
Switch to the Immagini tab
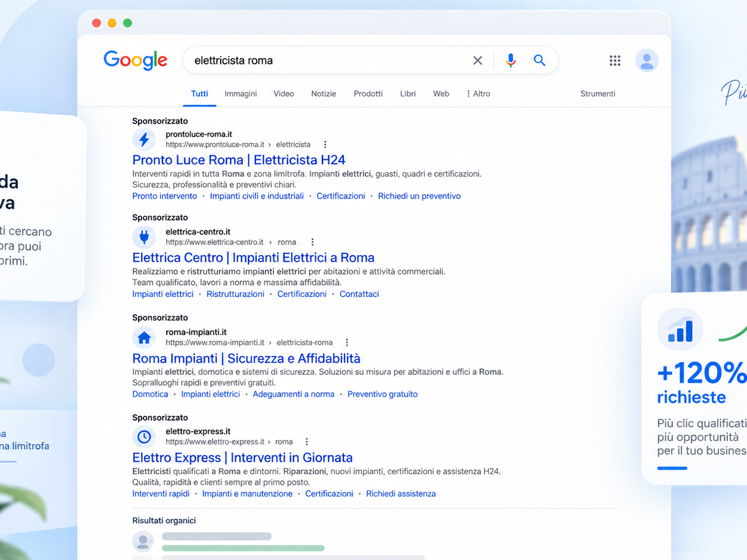[x=240, y=94]
